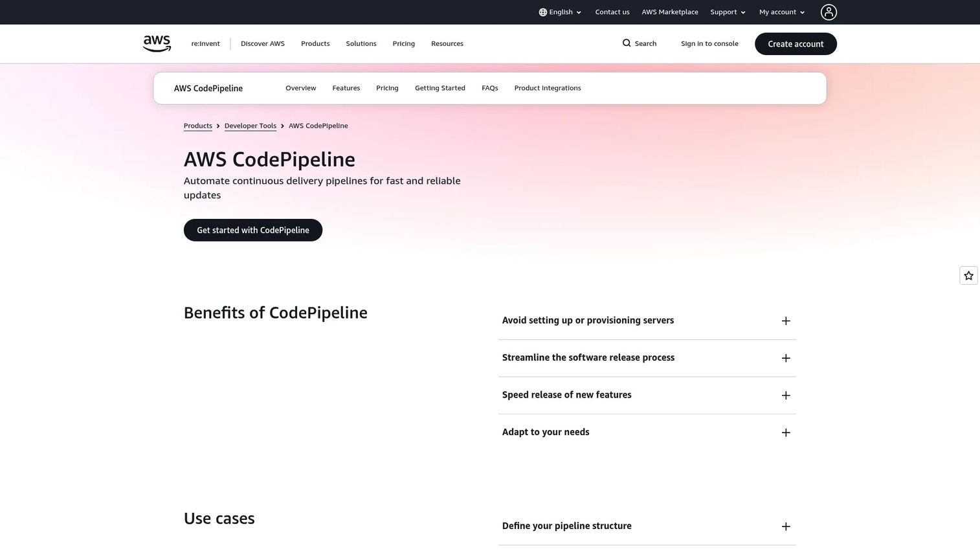This screenshot has width=980, height=551.
Task: Expand Avoid setting up or provisioning servers
Action: pyautogui.click(x=647, y=321)
